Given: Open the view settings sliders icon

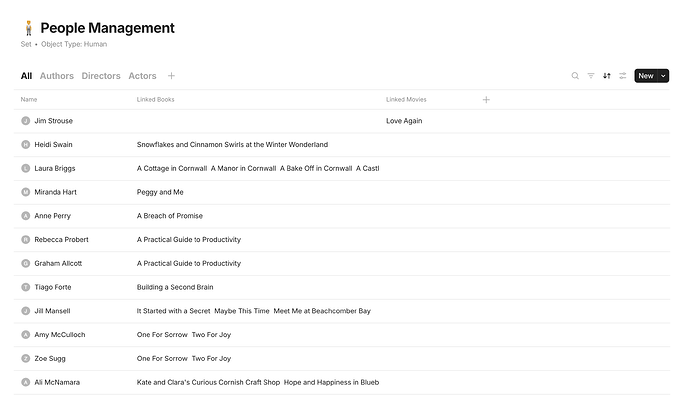Looking at the screenshot, I should tap(622, 76).
